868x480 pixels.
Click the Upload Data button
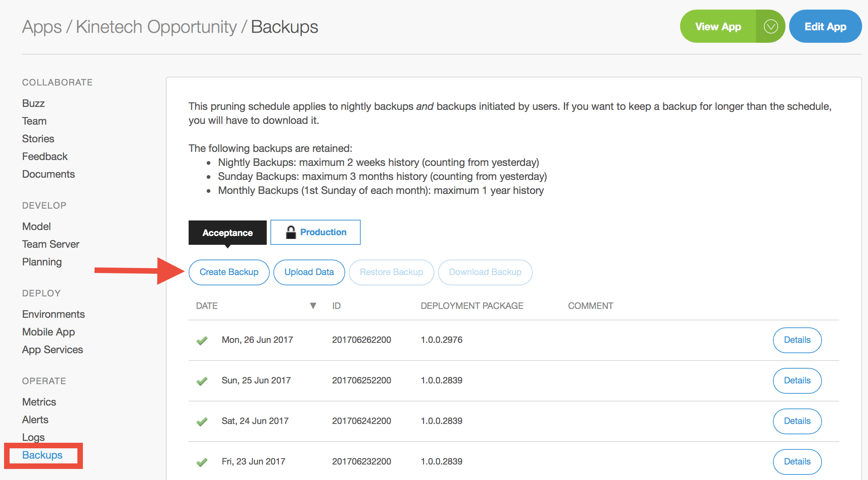pyautogui.click(x=309, y=272)
